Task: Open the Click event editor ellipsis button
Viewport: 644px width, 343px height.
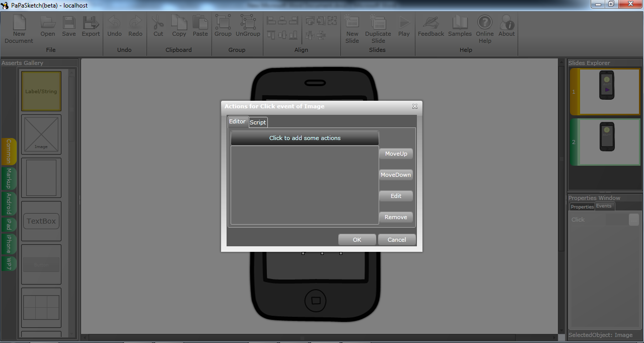Action: pyautogui.click(x=634, y=220)
